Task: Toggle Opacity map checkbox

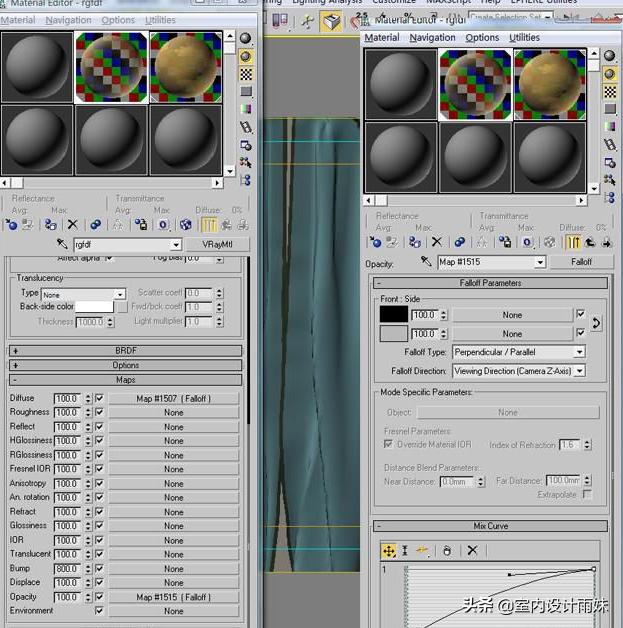Action: (99, 597)
